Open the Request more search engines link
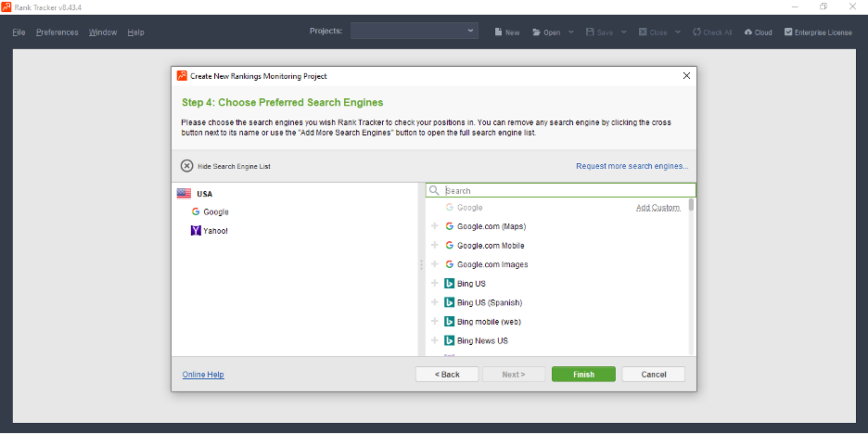 tap(632, 166)
